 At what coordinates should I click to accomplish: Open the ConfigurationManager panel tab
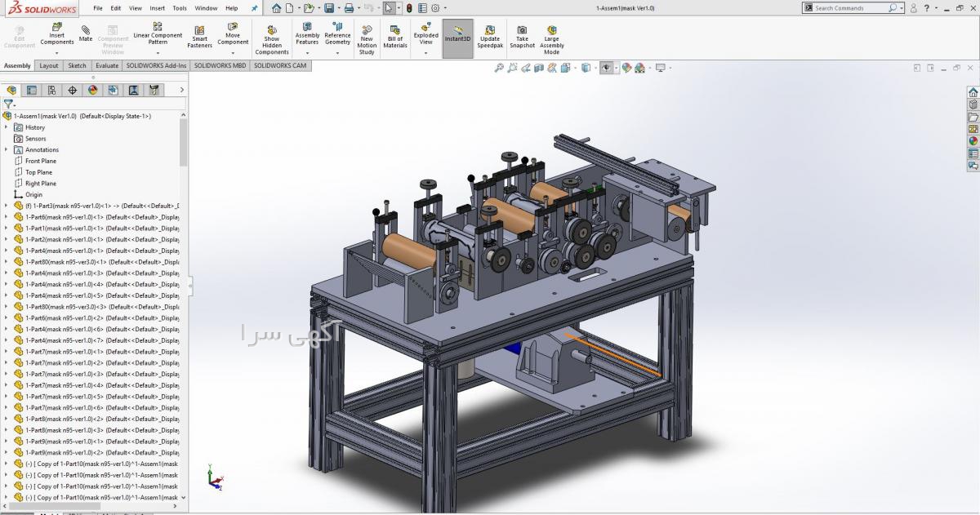click(51, 90)
